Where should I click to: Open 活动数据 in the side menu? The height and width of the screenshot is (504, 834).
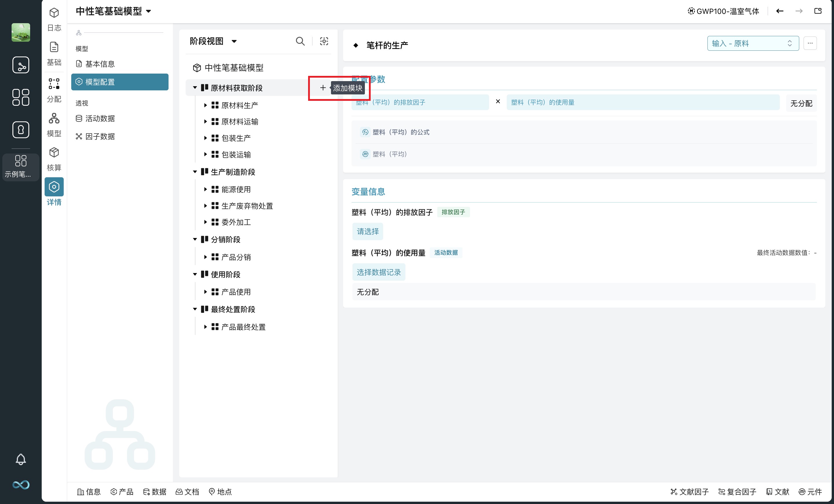point(100,118)
